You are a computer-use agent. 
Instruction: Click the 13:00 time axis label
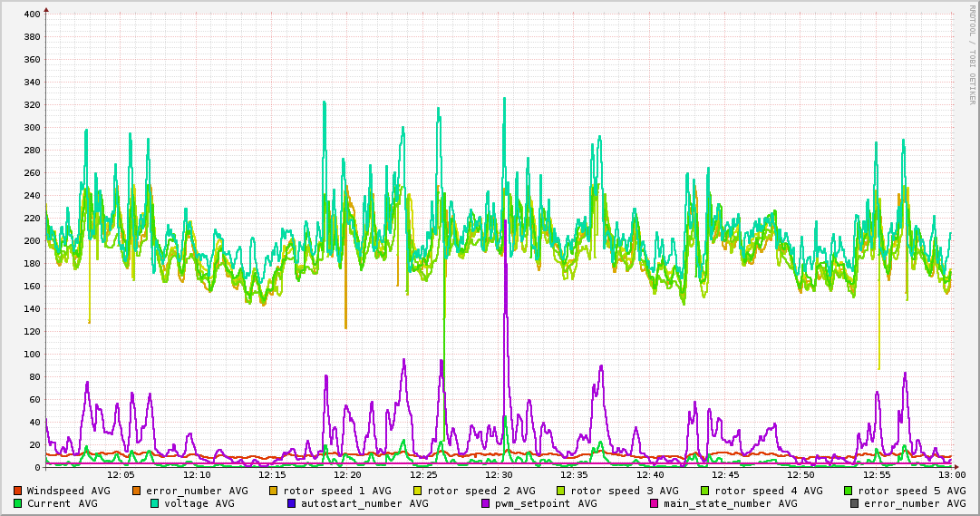pos(952,475)
